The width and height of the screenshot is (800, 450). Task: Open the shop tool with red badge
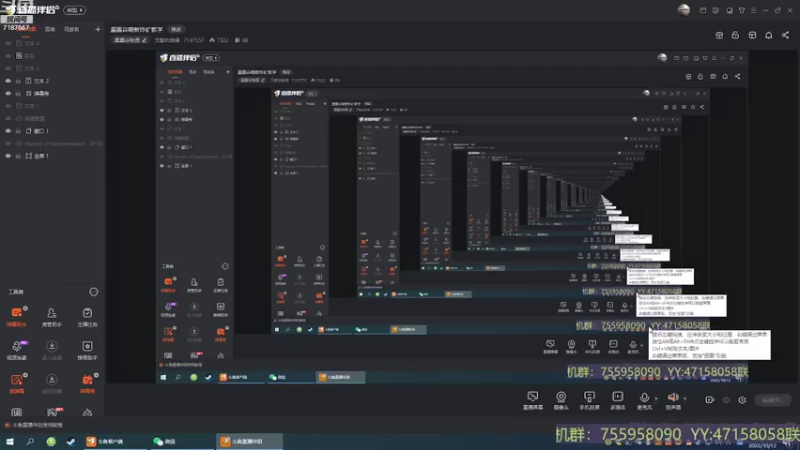[52, 412]
